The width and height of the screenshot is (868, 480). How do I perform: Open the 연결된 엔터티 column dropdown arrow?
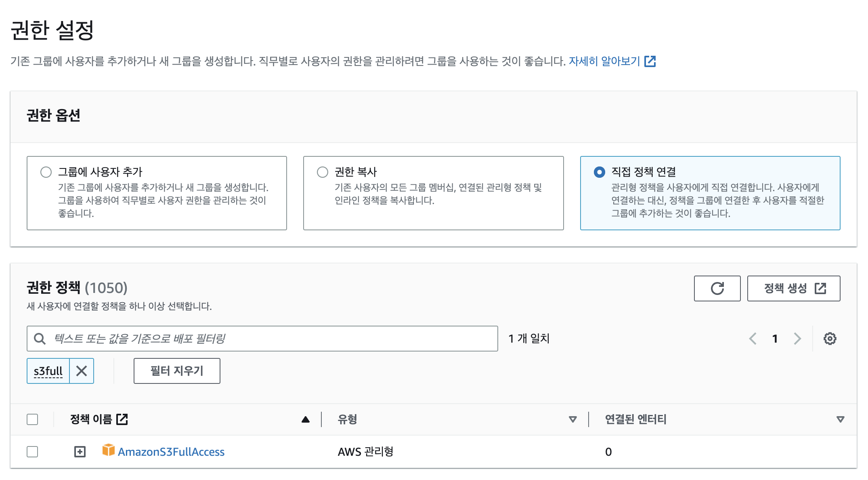tap(840, 419)
